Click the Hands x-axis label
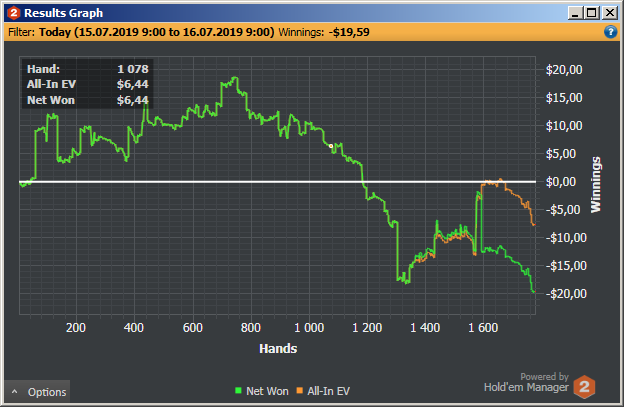Image resolution: width=624 pixels, height=407 pixels. tap(278, 349)
